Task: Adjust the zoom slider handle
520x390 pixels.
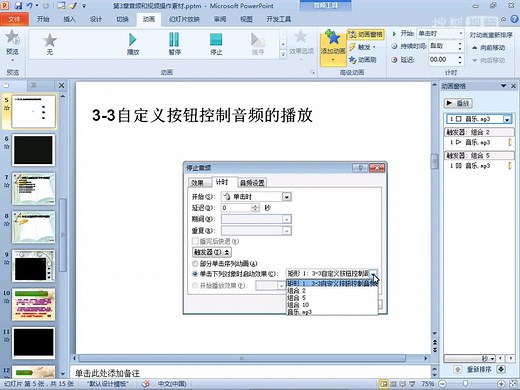Action: 465,384
